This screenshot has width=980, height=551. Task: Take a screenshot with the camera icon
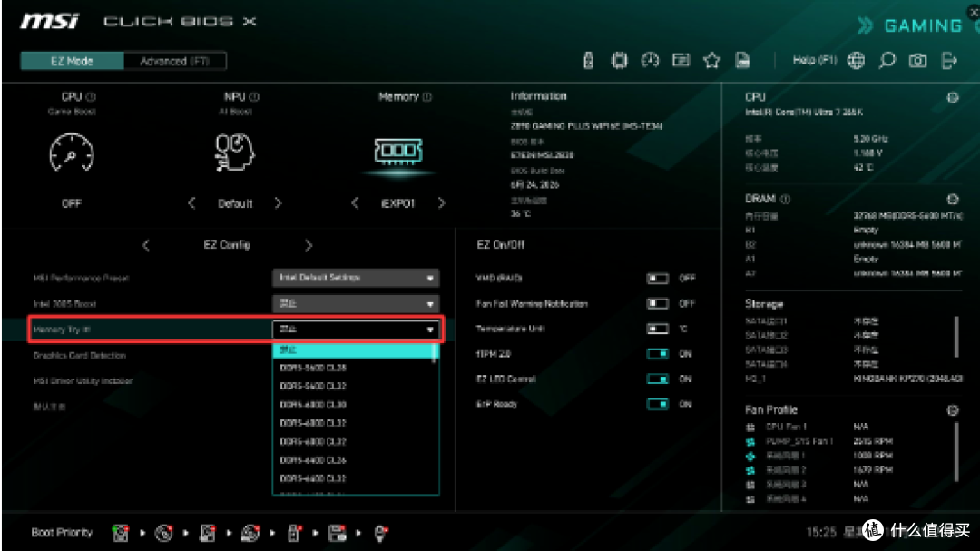917,61
